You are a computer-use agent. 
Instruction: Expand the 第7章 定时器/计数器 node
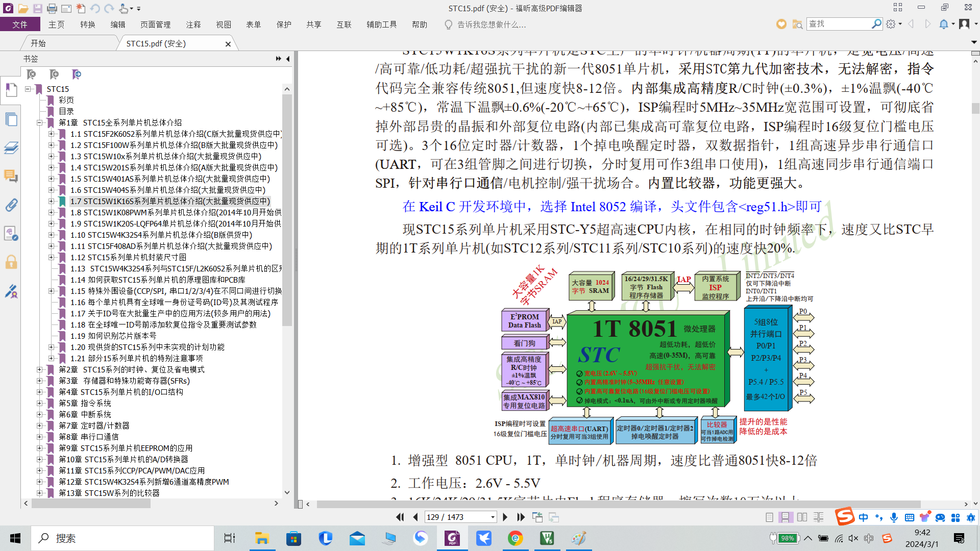coord(40,425)
